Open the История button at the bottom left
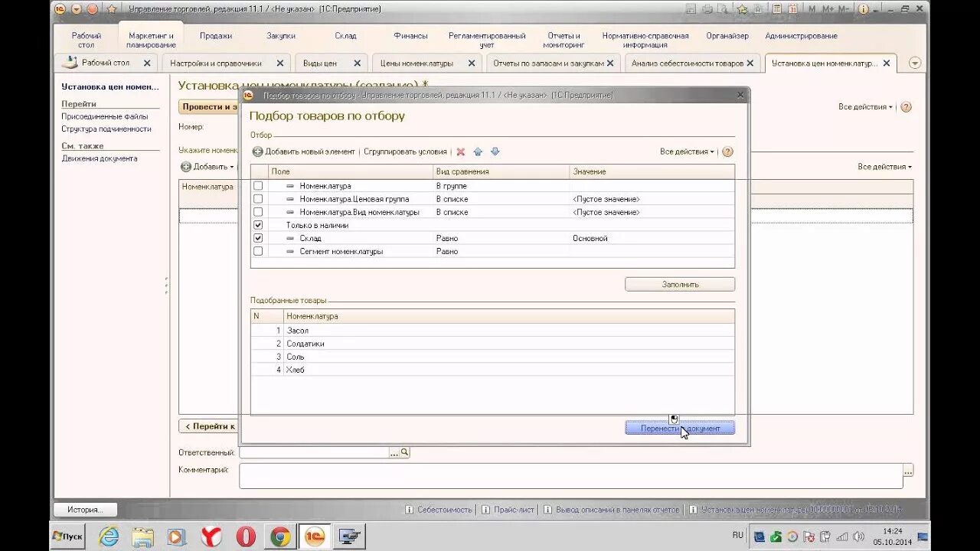 [84, 510]
